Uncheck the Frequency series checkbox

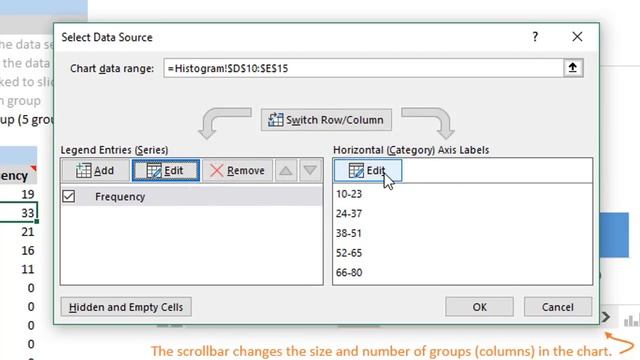[x=69, y=196]
